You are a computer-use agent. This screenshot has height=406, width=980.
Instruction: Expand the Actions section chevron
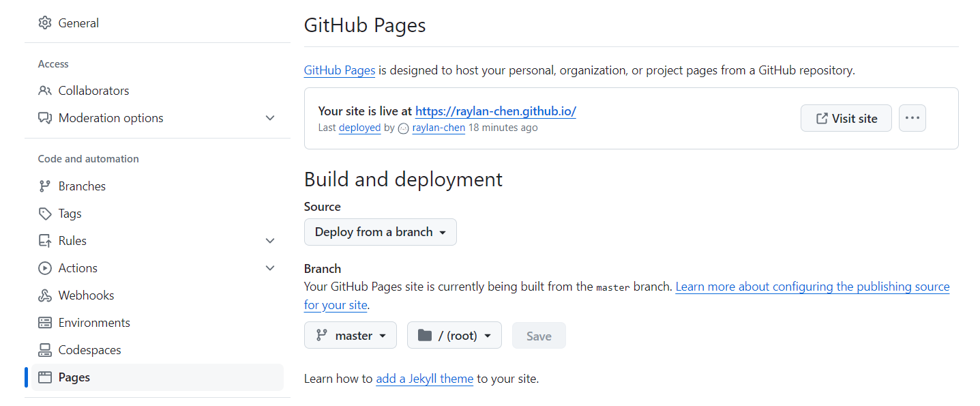click(270, 268)
